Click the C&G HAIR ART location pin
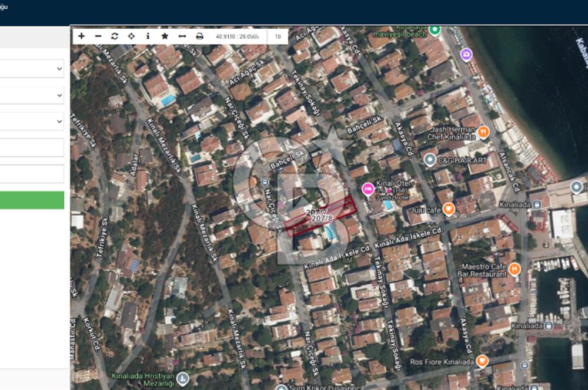Screen dimensions: 588x390 coord(430,160)
